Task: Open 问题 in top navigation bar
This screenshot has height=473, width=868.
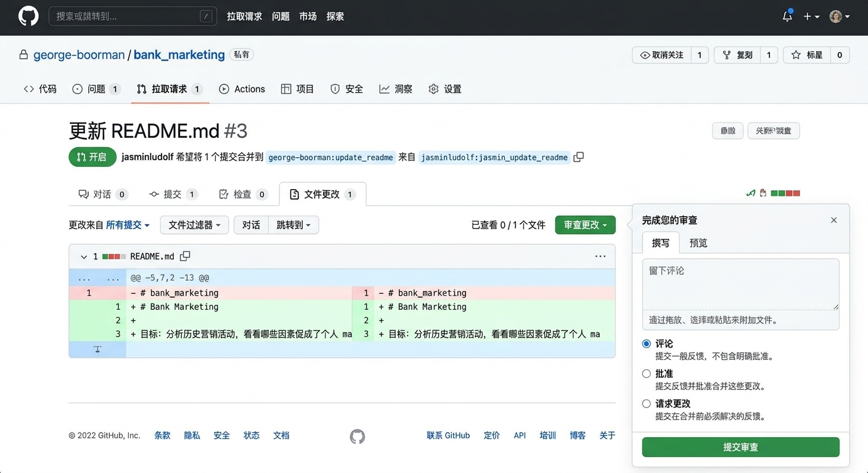Action: tap(280, 17)
